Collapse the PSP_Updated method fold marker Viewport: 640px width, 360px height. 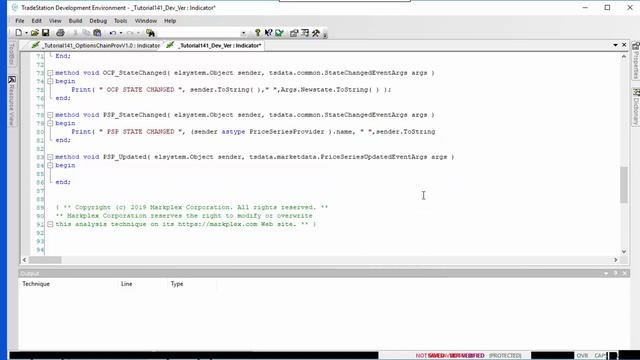50,157
